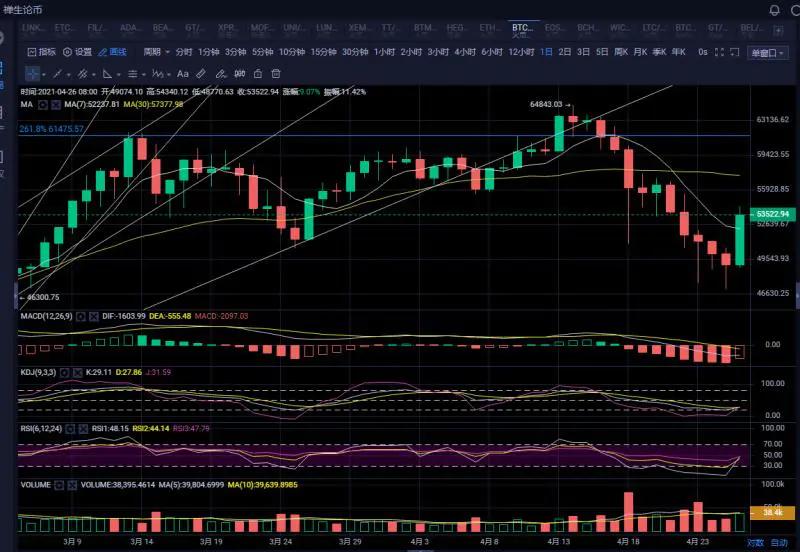Click the 0s refresh countdown
Viewport: 800px width, 552px height.
(703, 52)
